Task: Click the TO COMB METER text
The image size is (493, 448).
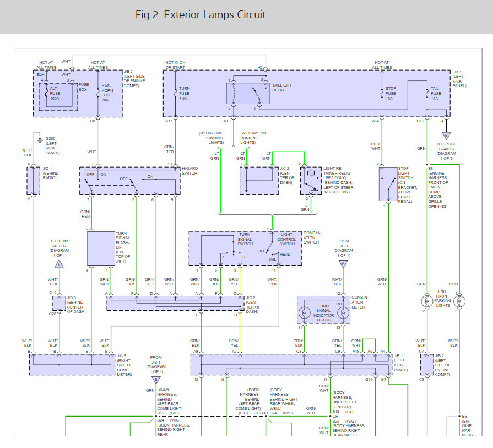Action: [59, 244]
